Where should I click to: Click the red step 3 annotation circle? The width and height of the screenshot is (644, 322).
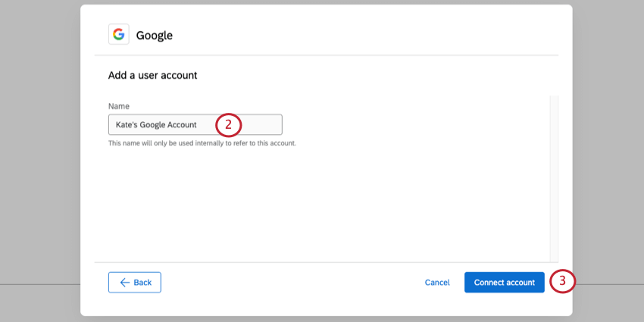tap(562, 282)
